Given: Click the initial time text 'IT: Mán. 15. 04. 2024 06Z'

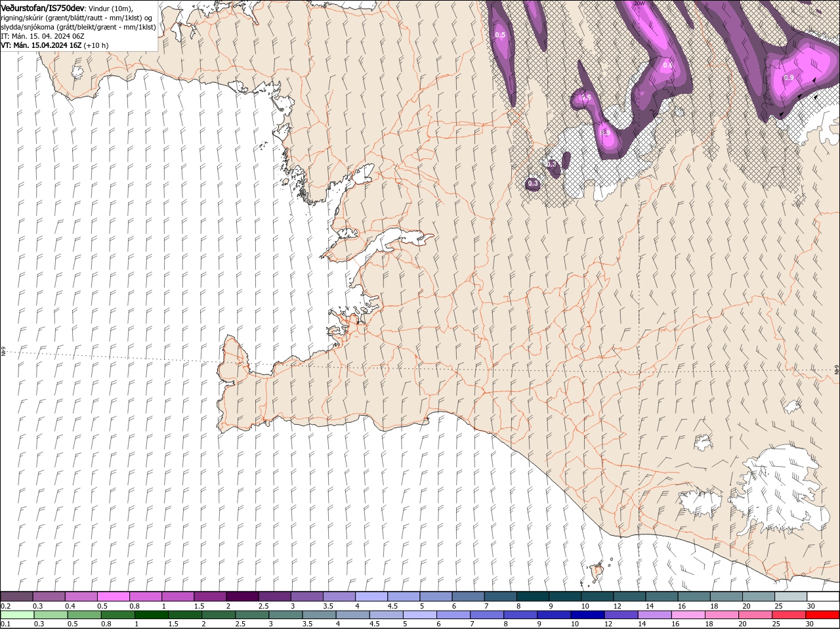Looking at the screenshot, I should (x=42, y=36).
